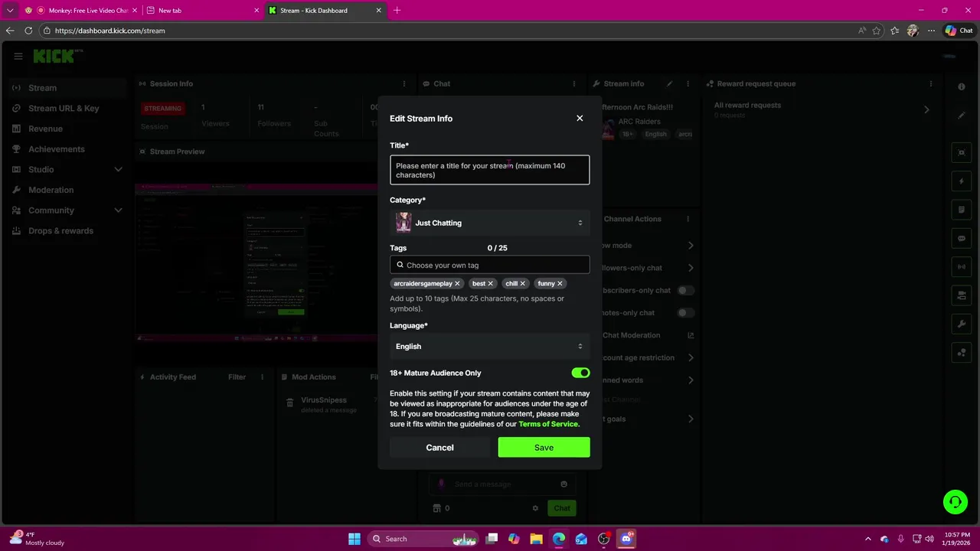980x551 pixels.
Task: Click the chat bubble icon in right rail
Action: coord(962,238)
